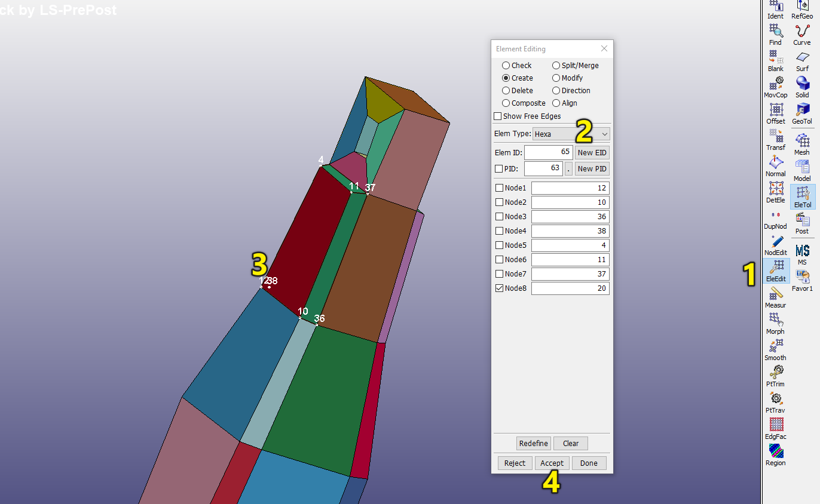This screenshot has height=504, width=820.
Task: Tick the Node2 checkbox
Action: click(499, 202)
